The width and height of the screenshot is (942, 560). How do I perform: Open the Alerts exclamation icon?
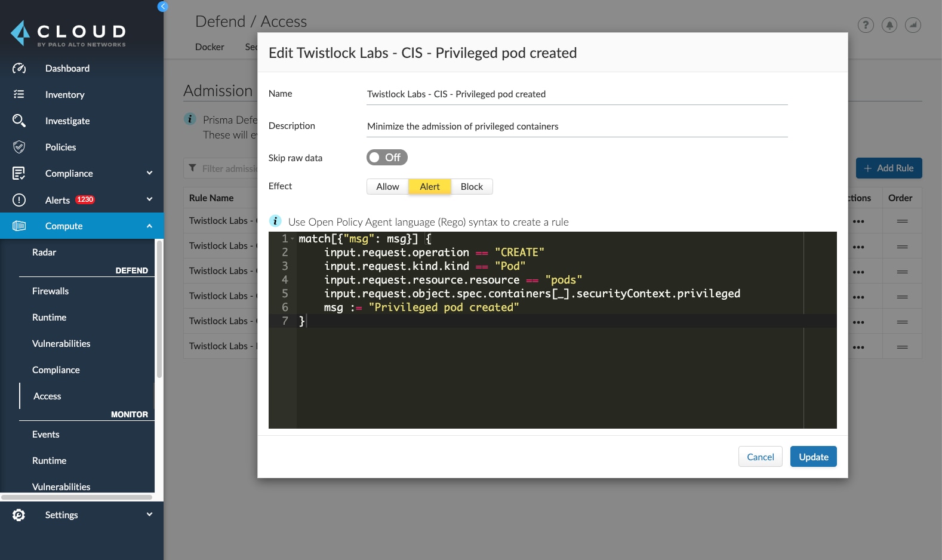[x=19, y=199]
